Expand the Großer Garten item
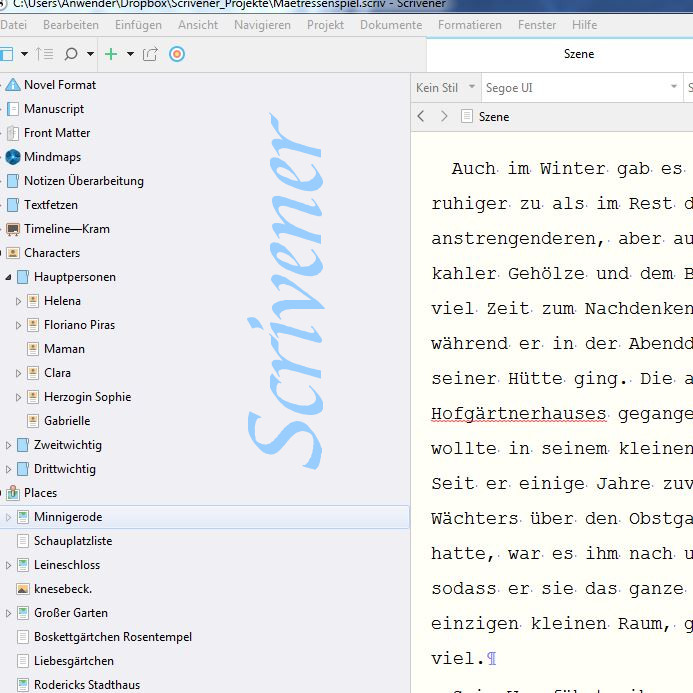The height and width of the screenshot is (693, 693). (8, 613)
